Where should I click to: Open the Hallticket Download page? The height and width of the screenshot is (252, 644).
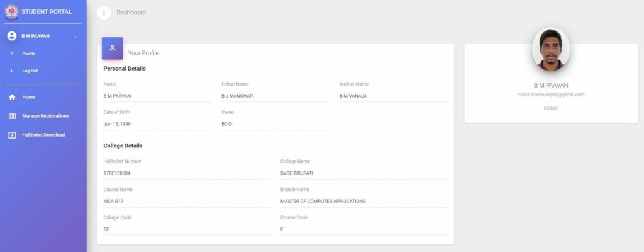43,135
